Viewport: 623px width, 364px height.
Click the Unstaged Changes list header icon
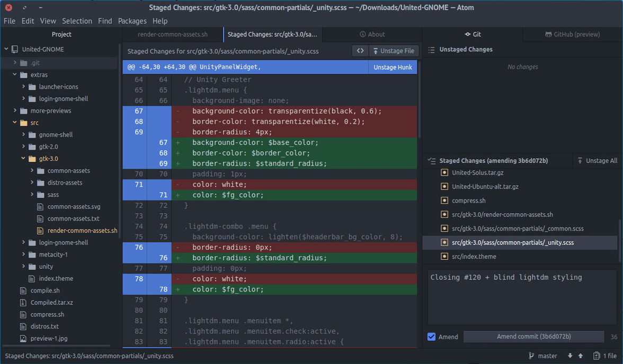(x=431, y=50)
